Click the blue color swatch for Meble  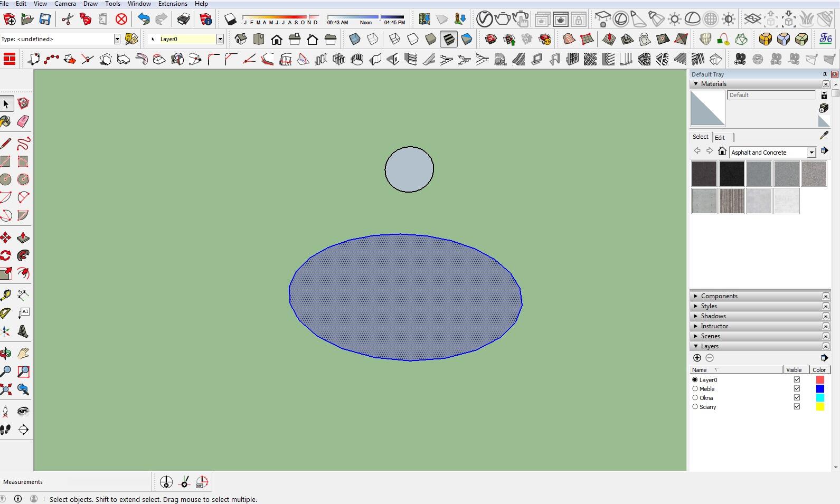[x=820, y=389]
